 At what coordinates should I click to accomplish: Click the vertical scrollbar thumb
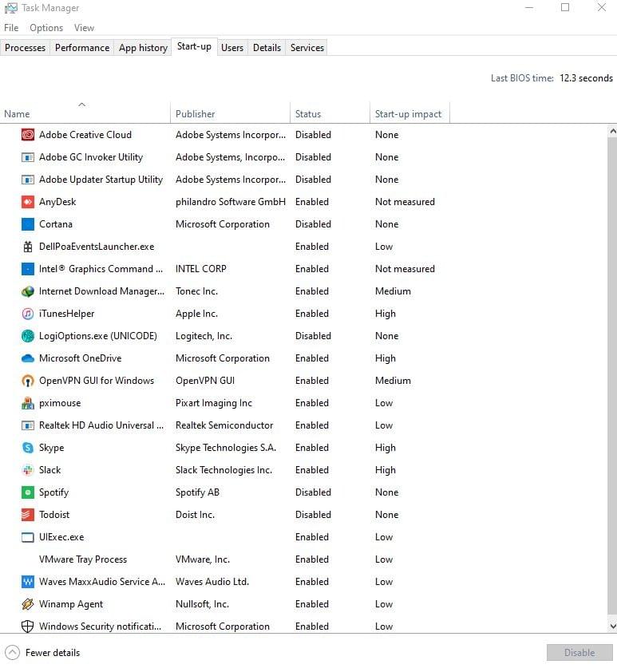pyautogui.click(x=612, y=376)
